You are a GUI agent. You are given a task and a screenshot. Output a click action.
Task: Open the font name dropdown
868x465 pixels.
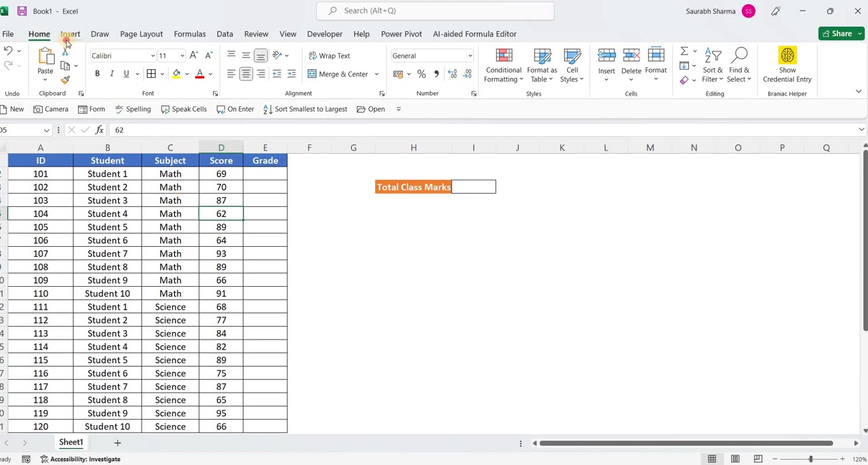tap(153, 56)
